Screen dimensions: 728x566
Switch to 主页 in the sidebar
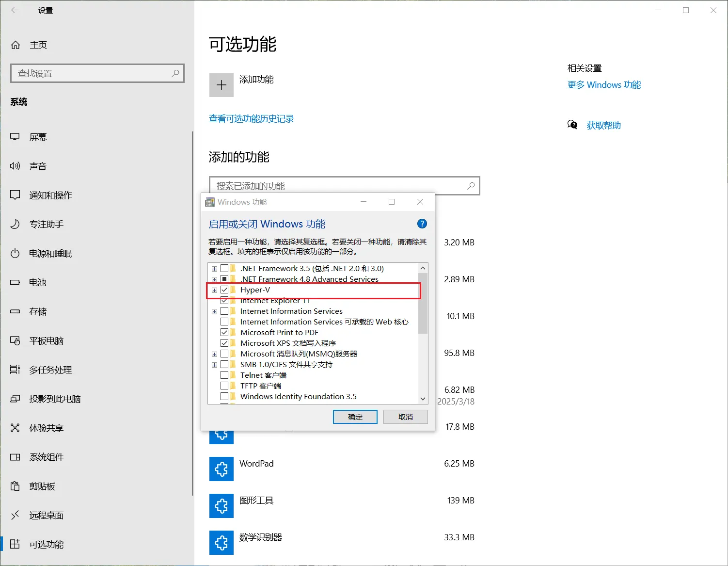tap(39, 45)
